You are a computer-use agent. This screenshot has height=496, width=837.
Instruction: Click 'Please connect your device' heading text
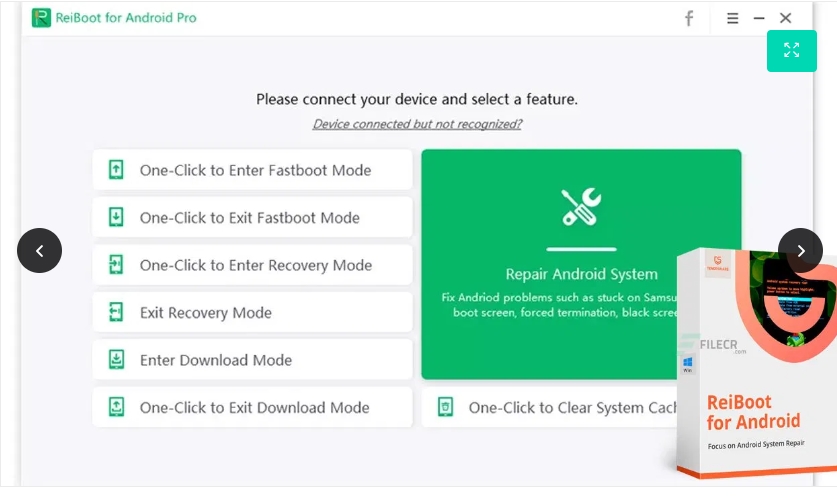417,99
